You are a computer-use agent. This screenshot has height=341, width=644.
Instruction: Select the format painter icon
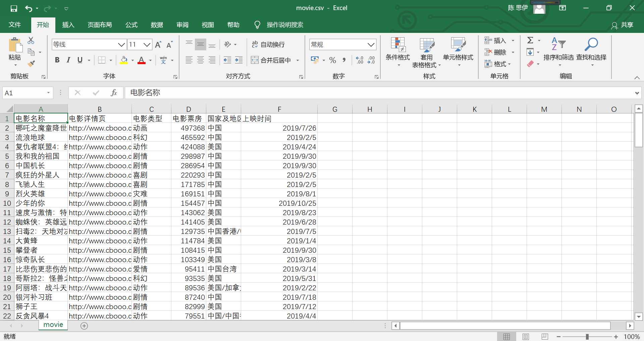31,63
